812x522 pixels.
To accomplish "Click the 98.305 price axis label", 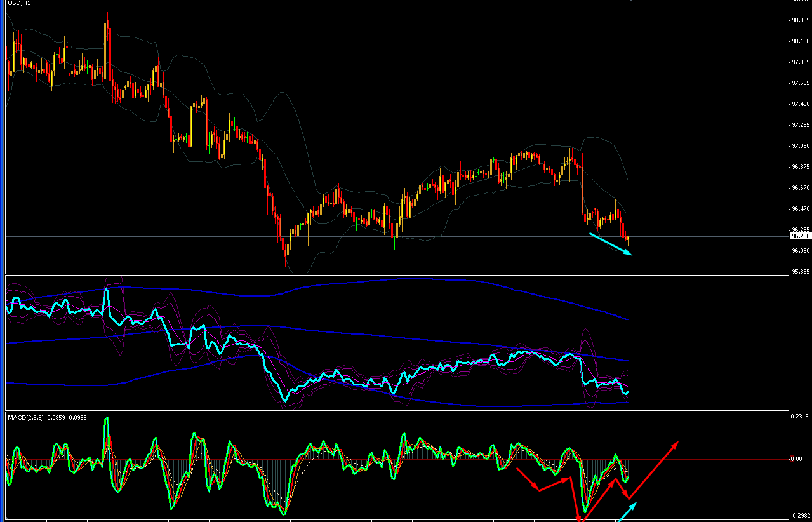I will [x=800, y=20].
